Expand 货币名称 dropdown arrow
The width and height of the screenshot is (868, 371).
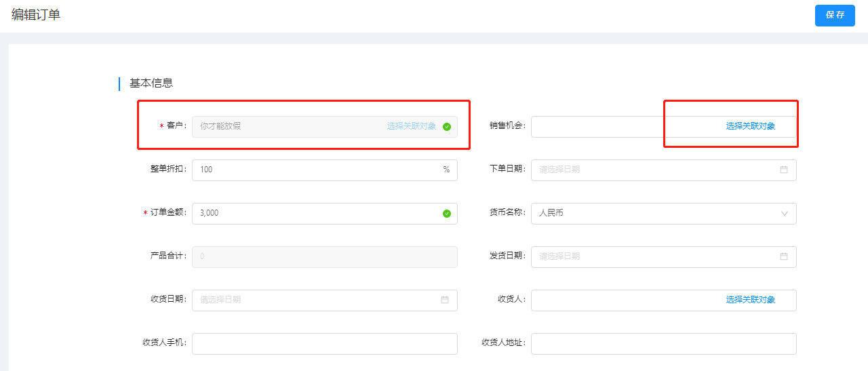[x=785, y=214]
